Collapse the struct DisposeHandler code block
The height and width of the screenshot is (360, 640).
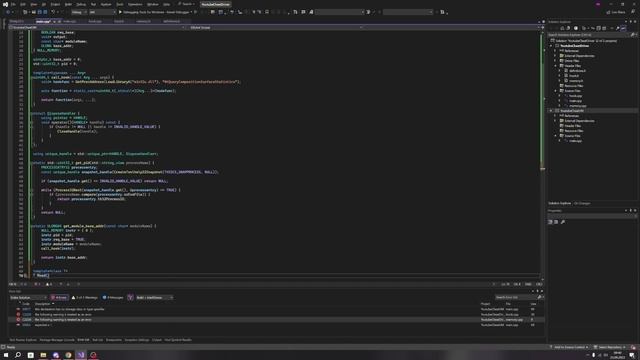[x=31, y=113]
